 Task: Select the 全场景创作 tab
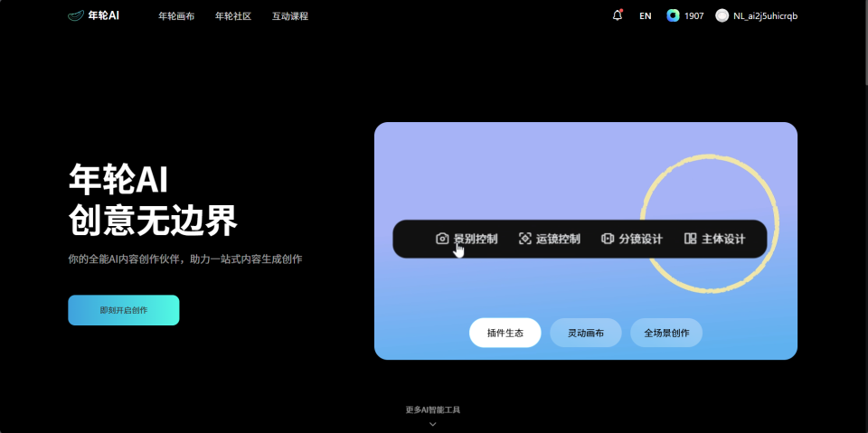(666, 333)
